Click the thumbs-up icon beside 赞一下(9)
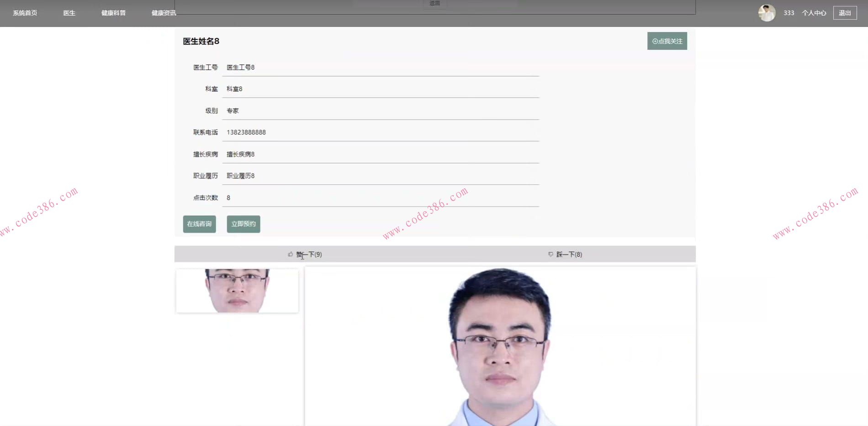The image size is (868, 426). coord(290,254)
